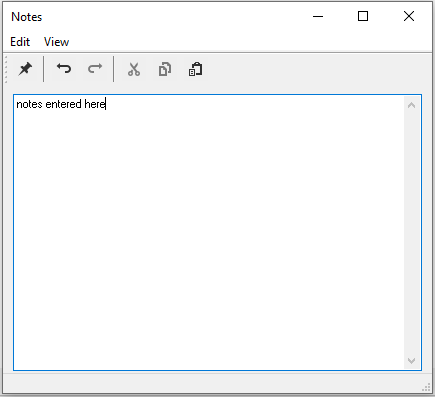Cut selected text with scissors icon
This screenshot has width=435, height=397.
pos(134,69)
